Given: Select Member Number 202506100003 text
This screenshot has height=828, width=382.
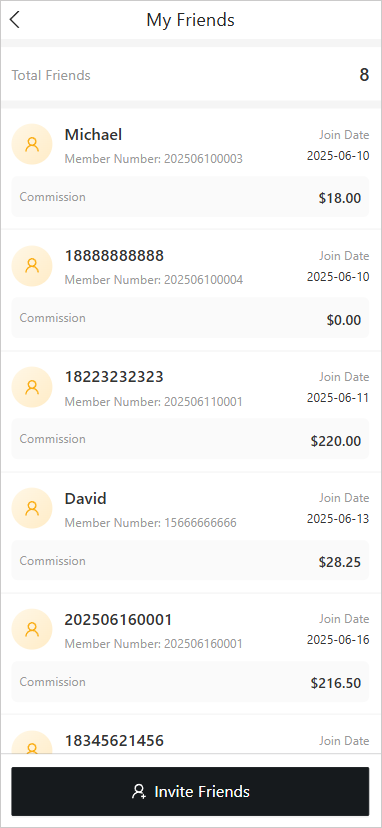Looking at the screenshot, I should tap(154, 159).
